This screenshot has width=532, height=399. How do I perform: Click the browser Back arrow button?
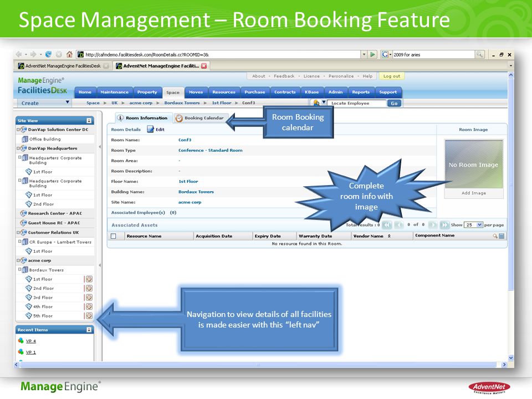tap(19, 54)
